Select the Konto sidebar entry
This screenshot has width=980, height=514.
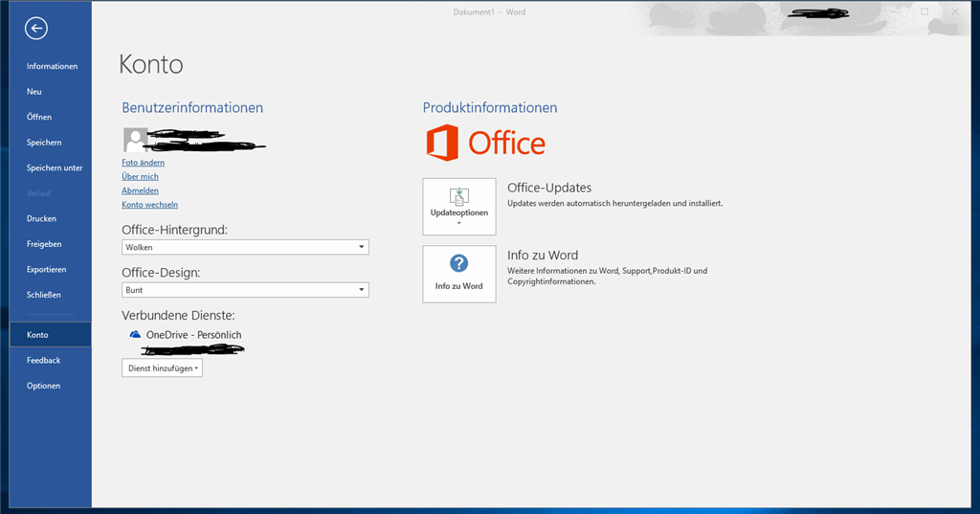click(x=51, y=335)
